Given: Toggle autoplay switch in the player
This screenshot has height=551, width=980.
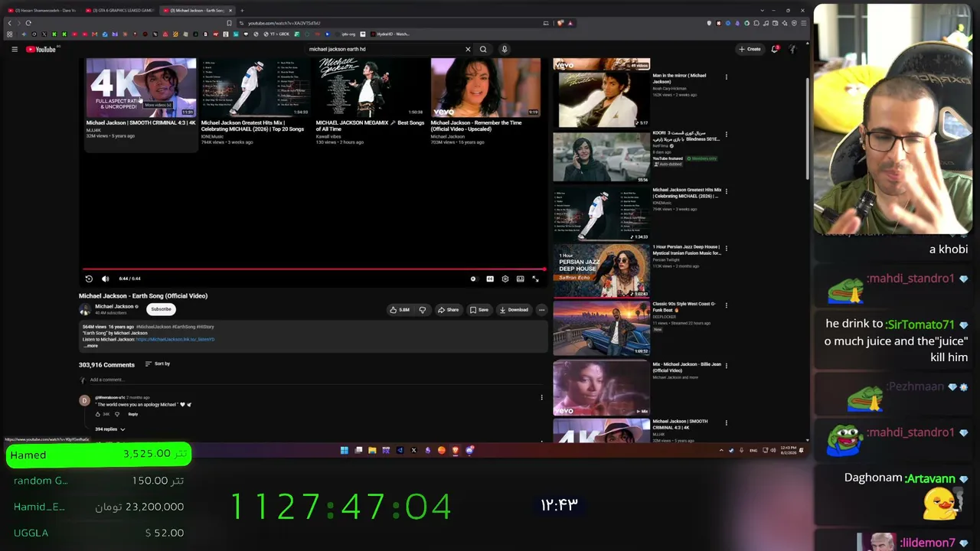Looking at the screenshot, I should (473, 279).
